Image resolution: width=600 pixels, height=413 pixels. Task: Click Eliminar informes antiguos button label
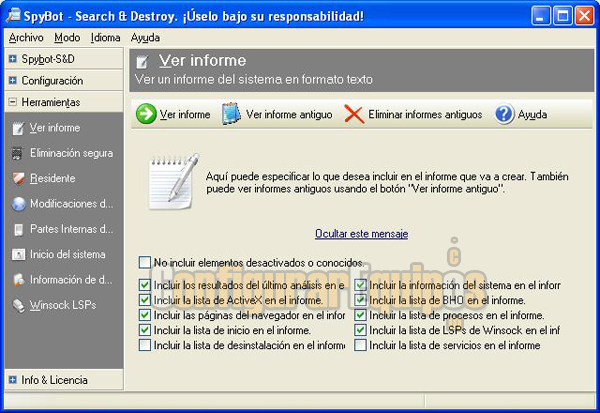click(425, 114)
